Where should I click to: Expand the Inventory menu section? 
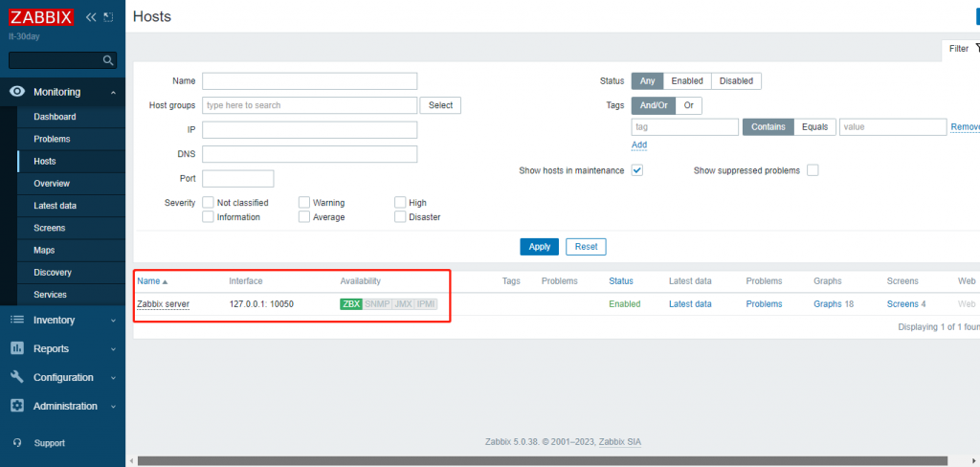tap(113, 320)
